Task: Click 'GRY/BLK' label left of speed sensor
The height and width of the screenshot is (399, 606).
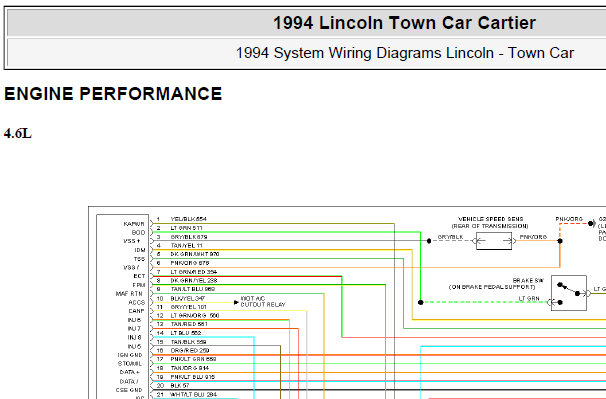Action: 450,237
